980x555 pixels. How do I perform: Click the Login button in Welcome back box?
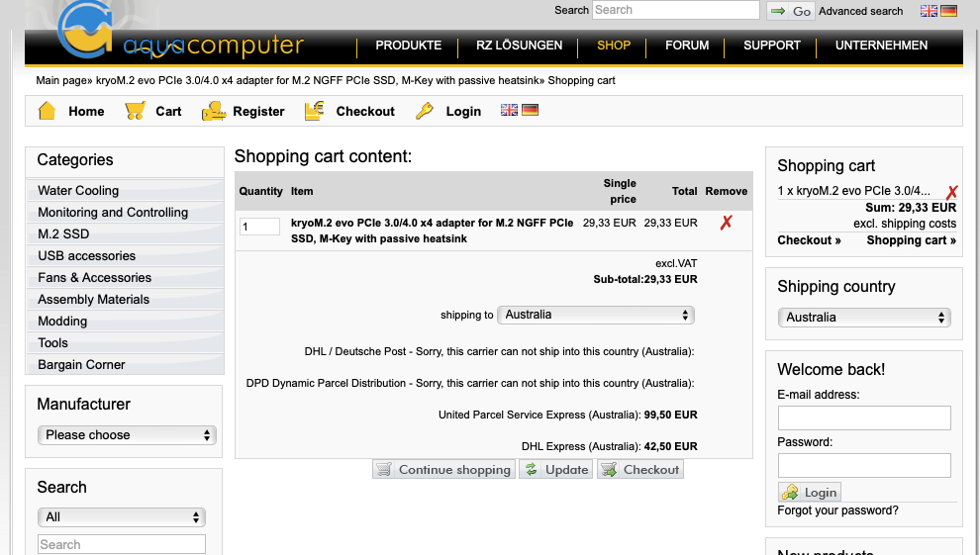[x=810, y=492]
